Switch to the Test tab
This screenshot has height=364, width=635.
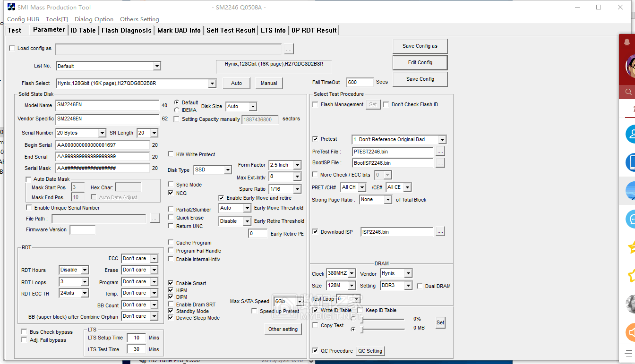pos(14,30)
